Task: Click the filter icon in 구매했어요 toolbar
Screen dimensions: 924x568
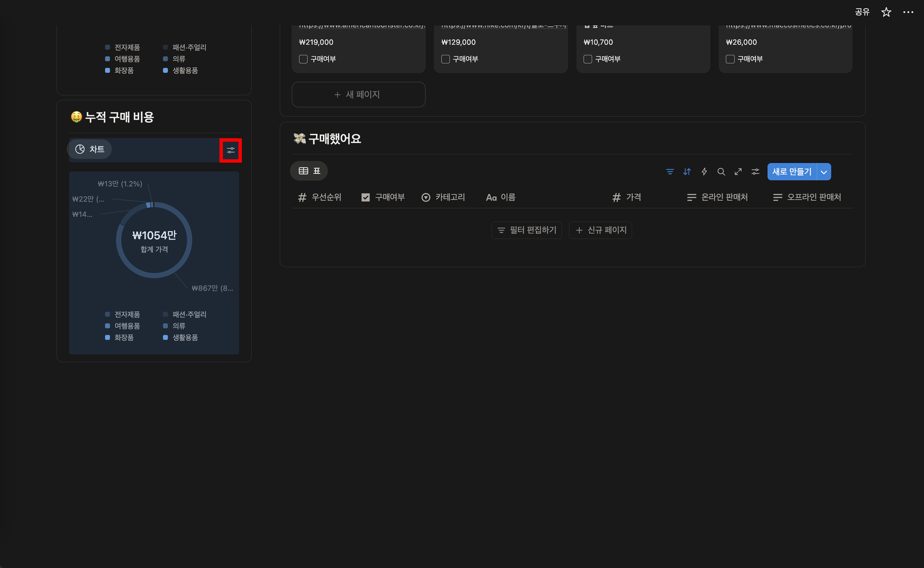Action: pyautogui.click(x=670, y=172)
